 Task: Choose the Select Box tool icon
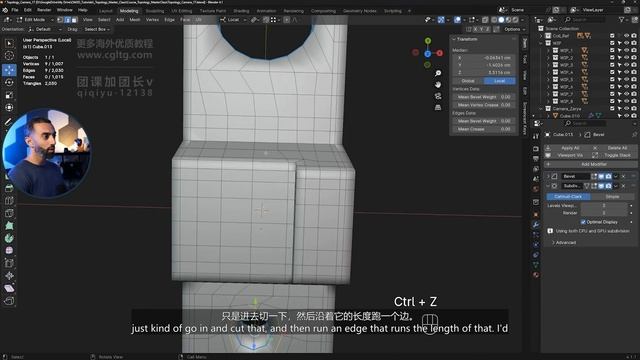(9, 43)
